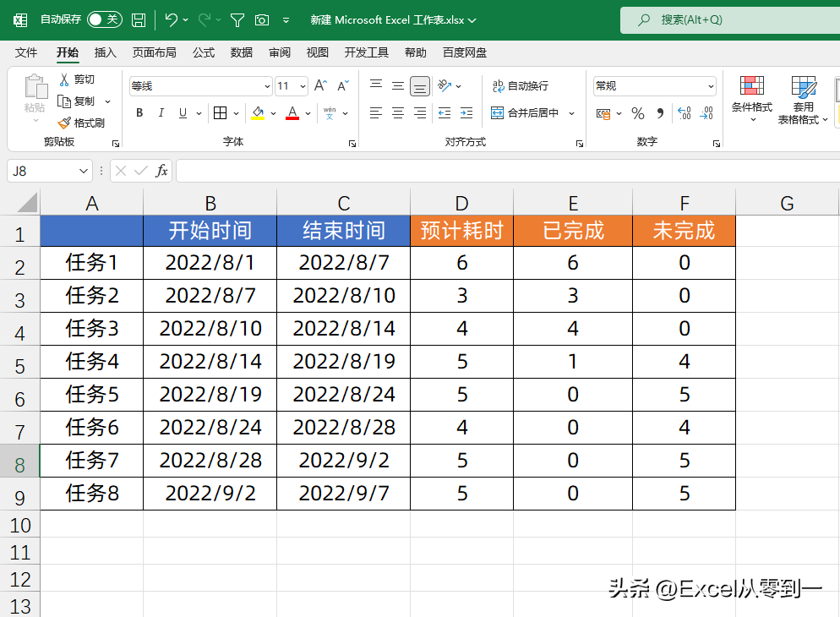Open the number format dropdown 常规
The width and height of the screenshot is (840, 617).
[711, 86]
